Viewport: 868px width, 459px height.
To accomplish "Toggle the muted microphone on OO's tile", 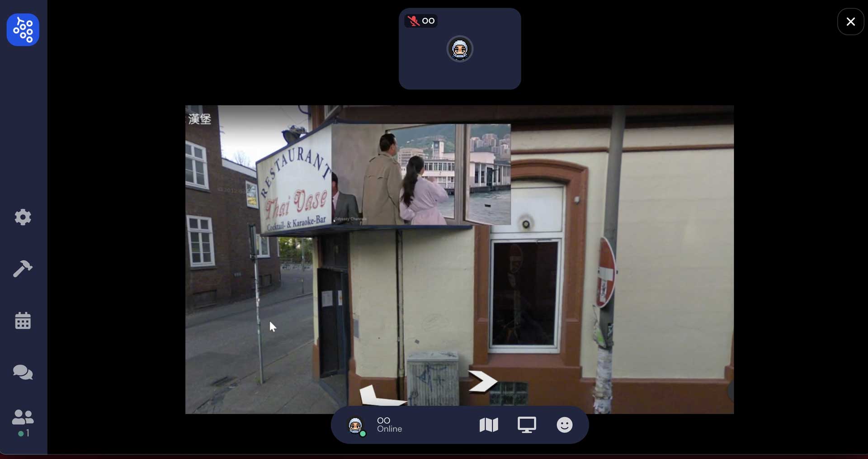I will 413,21.
